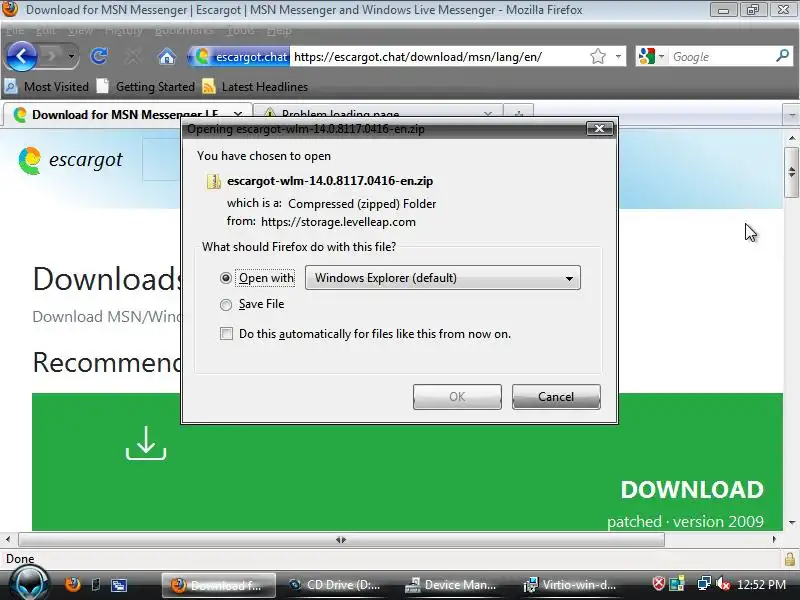Click the horizontal scrollbar right arrow

click(x=774, y=539)
